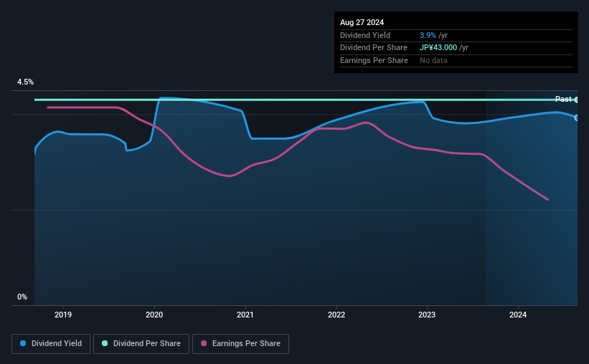Screen dimensions: 589x364
Task: Click the 3.9% dividend yield tooltip value
Action: (x=428, y=35)
